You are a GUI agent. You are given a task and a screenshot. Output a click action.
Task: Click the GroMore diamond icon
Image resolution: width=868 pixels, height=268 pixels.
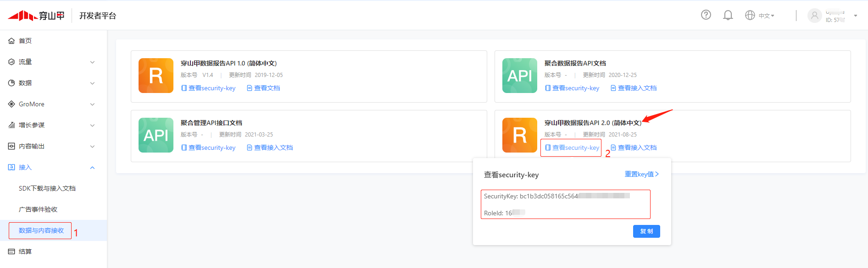pyautogui.click(x=11, y=104)
